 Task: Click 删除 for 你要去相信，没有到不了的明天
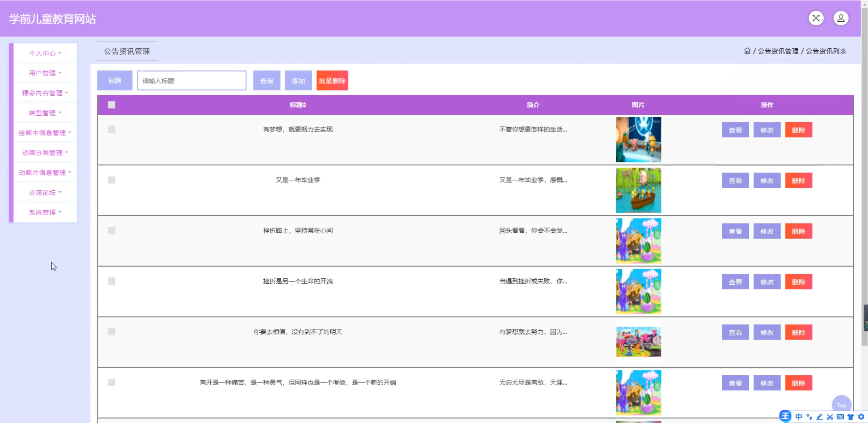point(799,333)
